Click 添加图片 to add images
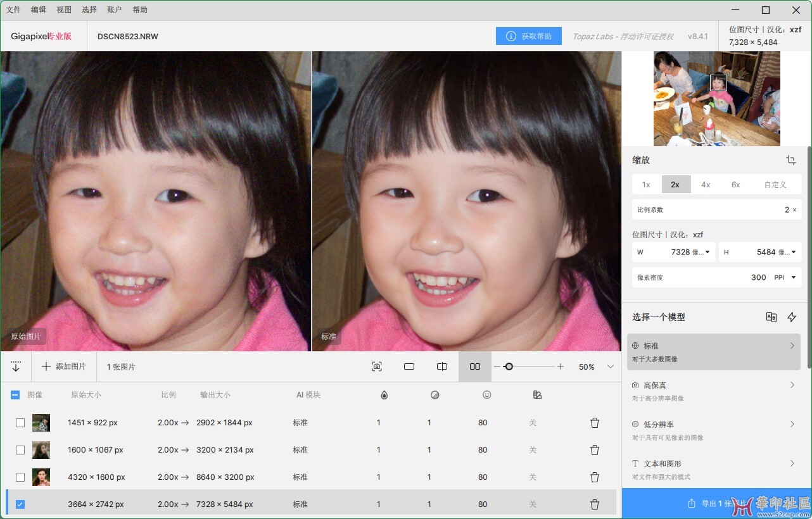 coord(64,366)
